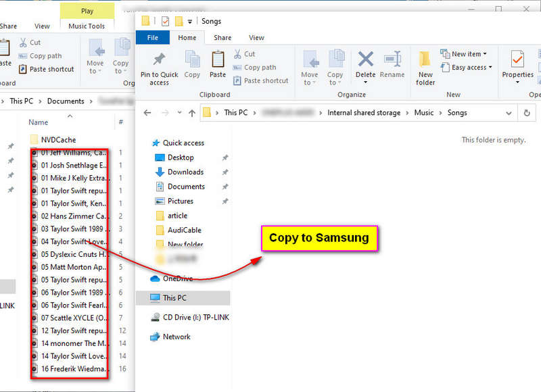
Task: Select file 05 Matt Morton Ap..
Action: click(69, 267)
